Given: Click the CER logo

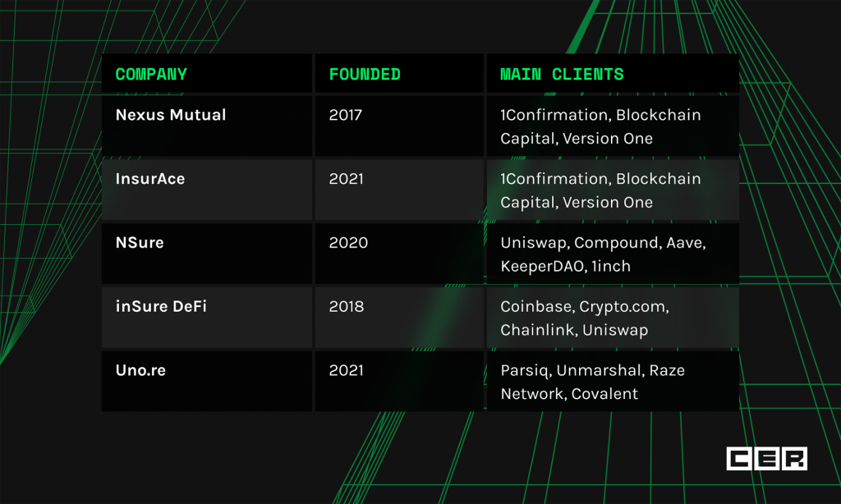Looking at the screenshot, I should pyautogui.click(x=766, y=458).
